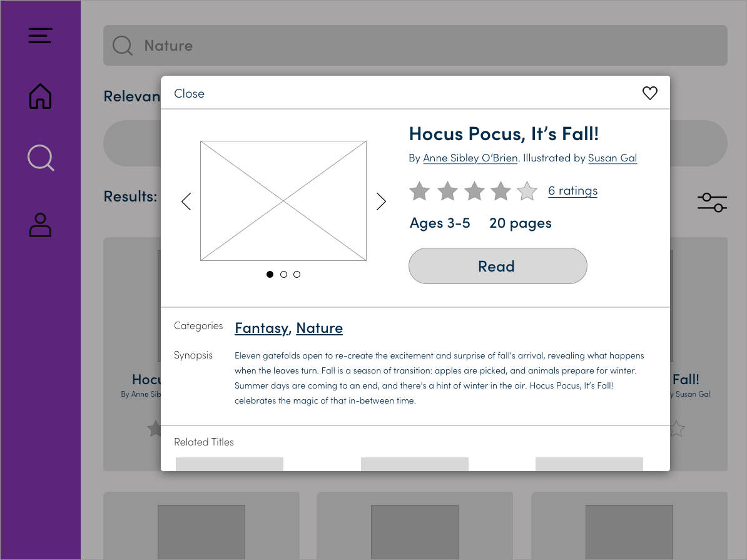View the 6 ratings link
Viewport: 747px width, 560px height.
572,191
